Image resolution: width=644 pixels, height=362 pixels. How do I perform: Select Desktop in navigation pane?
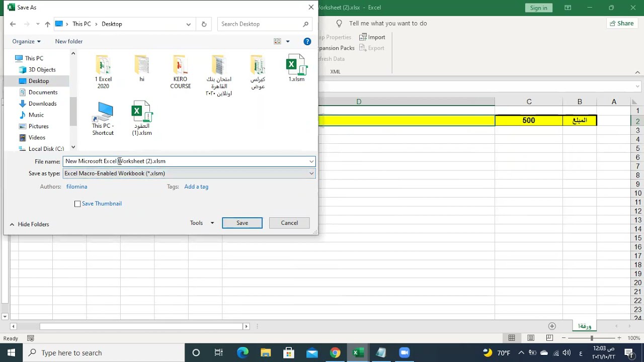tap(38, 81)
